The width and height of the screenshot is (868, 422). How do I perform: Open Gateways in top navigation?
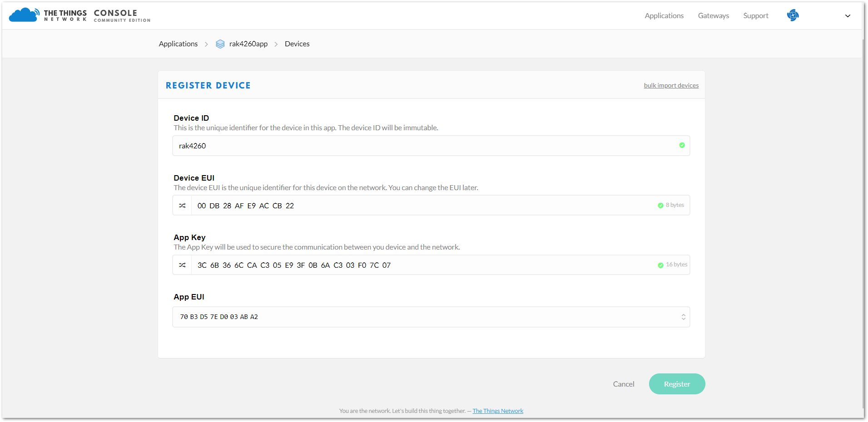[713, 15]
